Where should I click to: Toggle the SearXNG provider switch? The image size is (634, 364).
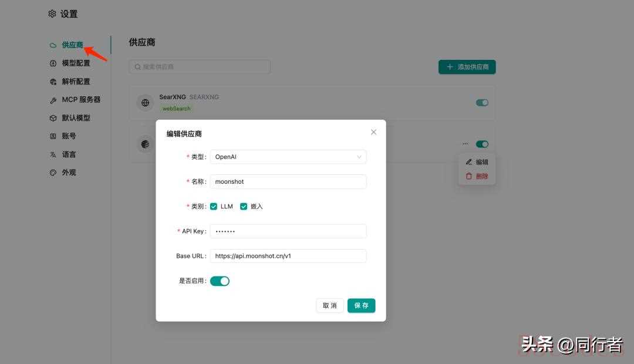[x=482, y=103]
